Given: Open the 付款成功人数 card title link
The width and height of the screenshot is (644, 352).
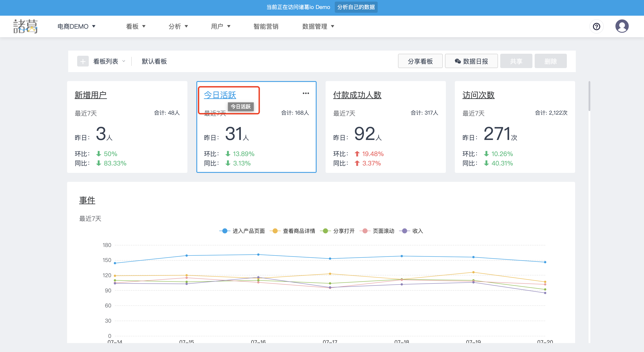Looking at the screenshot, I should tap(357, 95).
